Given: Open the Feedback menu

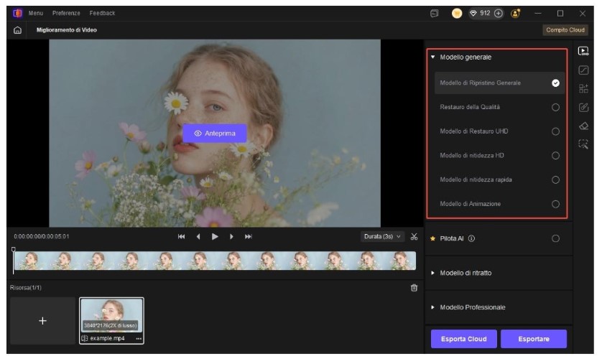Looking at the screenshot, I should 102,13.
